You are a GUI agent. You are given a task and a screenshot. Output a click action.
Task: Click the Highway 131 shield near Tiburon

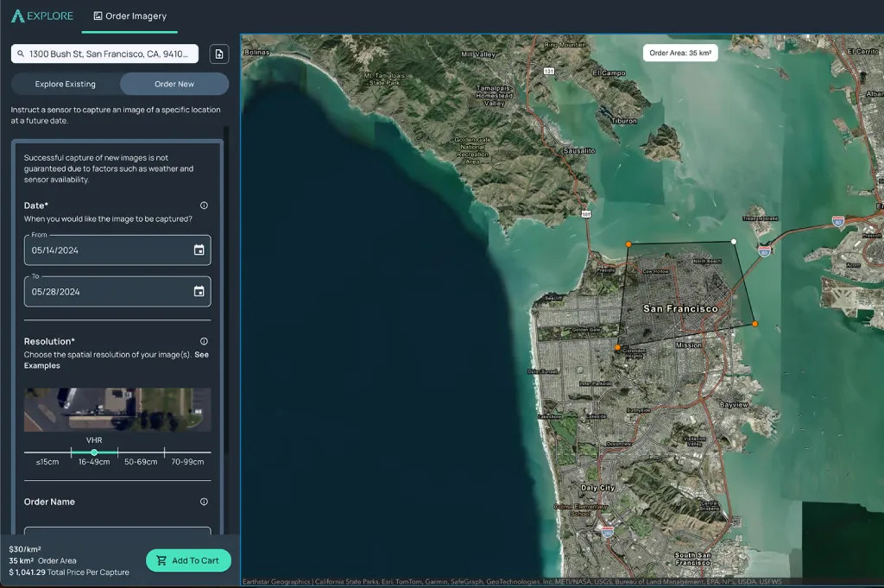pos(548,71)
